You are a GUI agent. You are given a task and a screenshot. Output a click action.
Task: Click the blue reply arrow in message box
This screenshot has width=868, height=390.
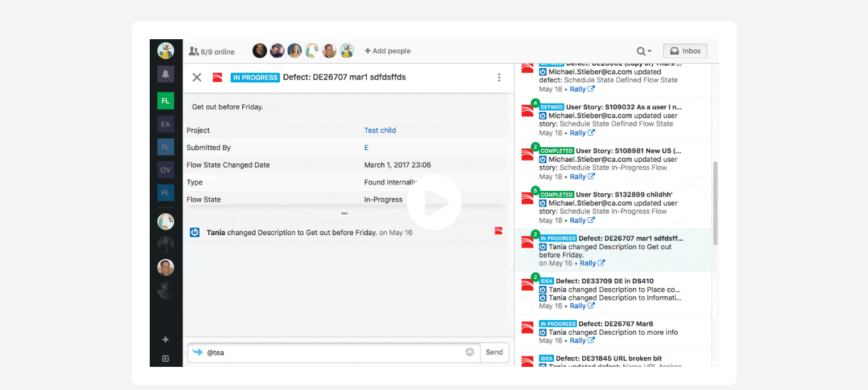pos(197,352)
